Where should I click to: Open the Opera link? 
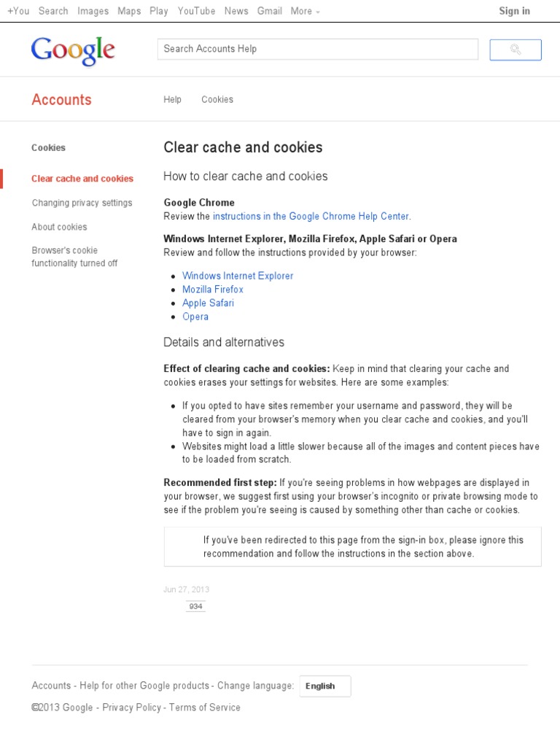tap(195, 317)
